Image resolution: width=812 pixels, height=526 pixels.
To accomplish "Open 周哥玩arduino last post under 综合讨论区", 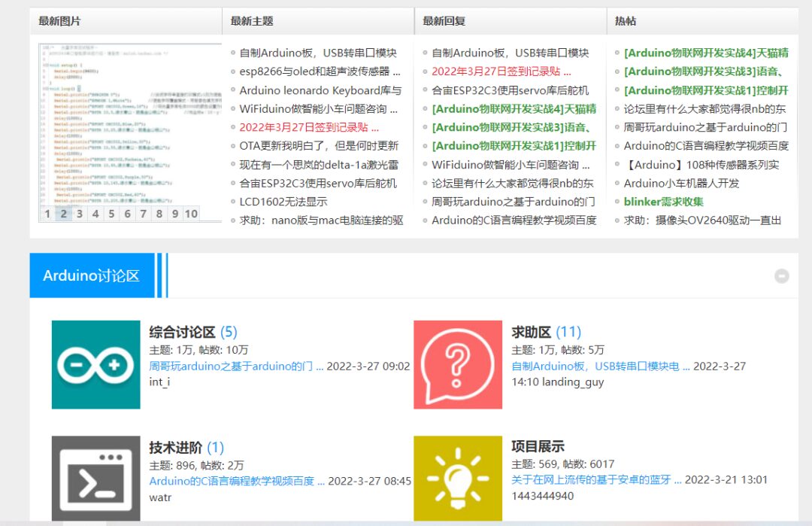I will click(x=235, y=366).
